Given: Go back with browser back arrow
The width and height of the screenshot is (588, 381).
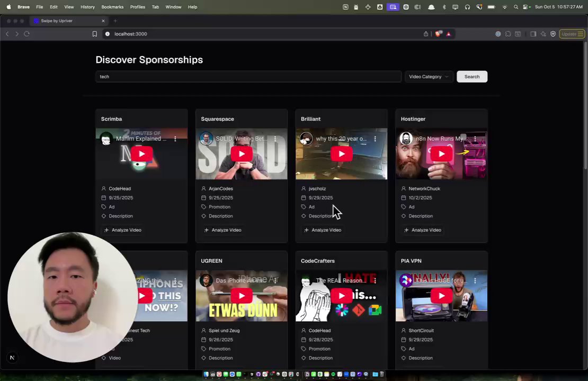Looking at the screenshot, I should (7, 34).
